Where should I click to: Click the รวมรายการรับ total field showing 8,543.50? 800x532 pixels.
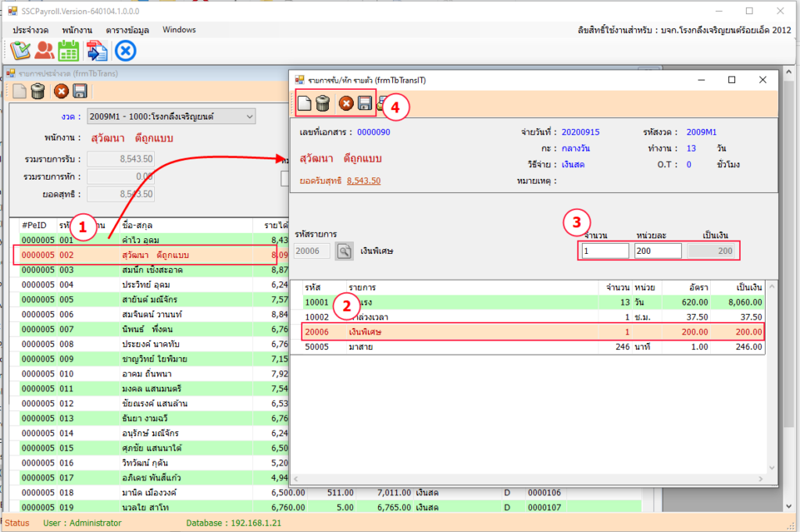click(x=120, y=159)
